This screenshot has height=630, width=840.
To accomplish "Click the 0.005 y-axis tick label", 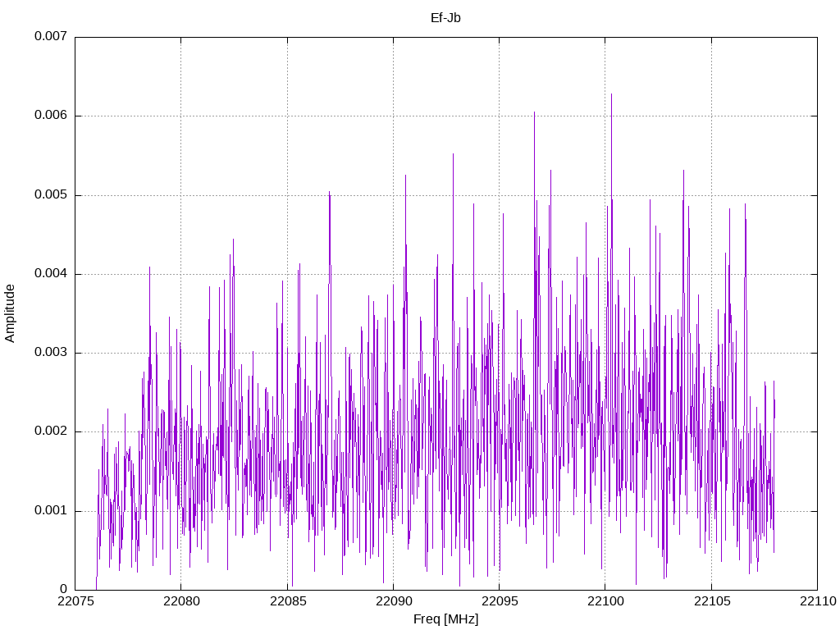I will pyautogui.click(x=51, y=194).
